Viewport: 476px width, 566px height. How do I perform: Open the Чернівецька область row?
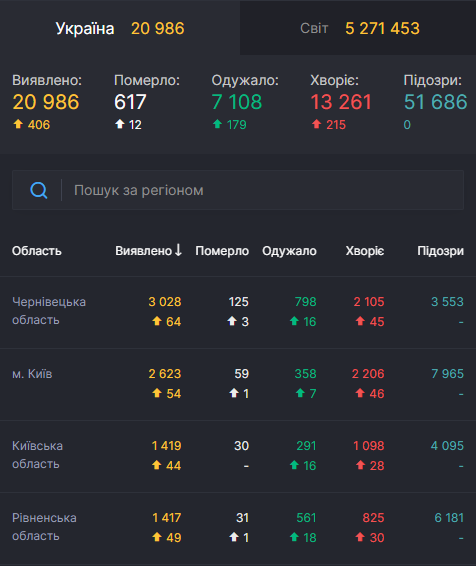[x=238, y=312]
